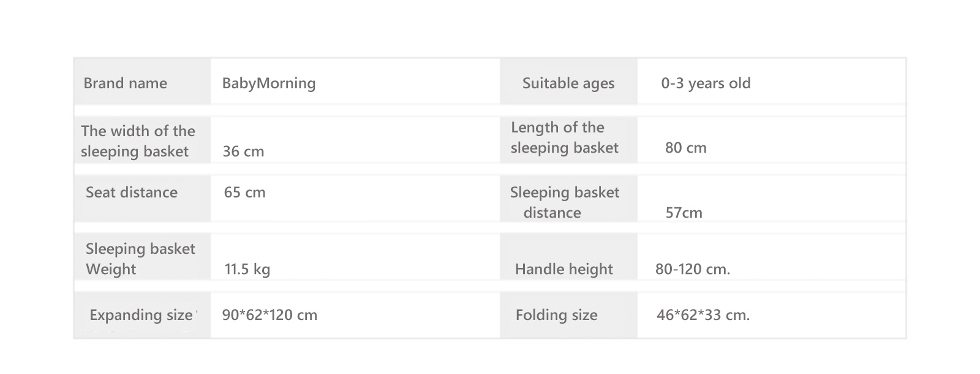Click the Seat distance label
This screenshot has height=374, width=980.
pos(132,193)
